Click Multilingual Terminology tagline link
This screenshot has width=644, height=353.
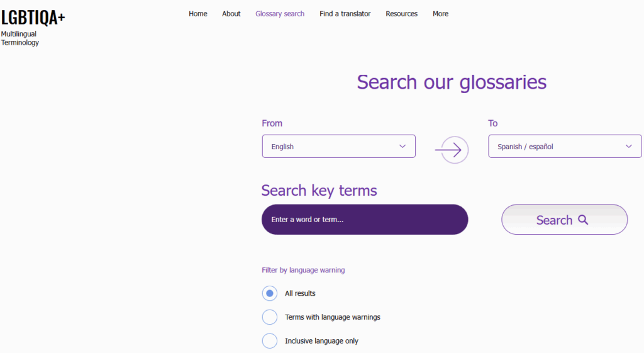click(19, 38)
